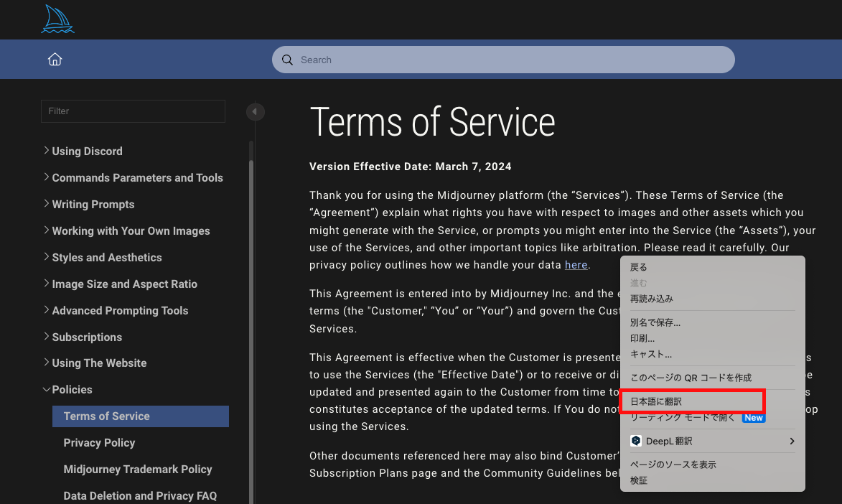Click ページのソースを表示 menu item

673,465
